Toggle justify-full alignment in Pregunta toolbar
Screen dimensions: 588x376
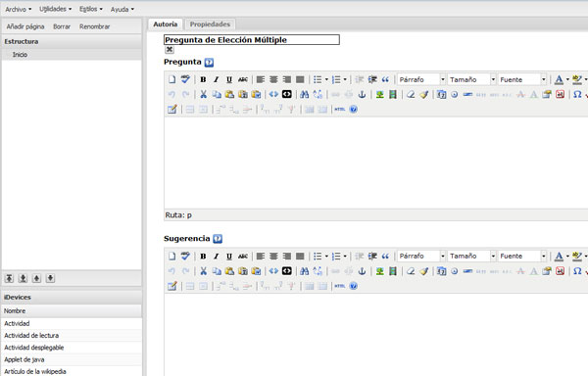coord(300,79)
